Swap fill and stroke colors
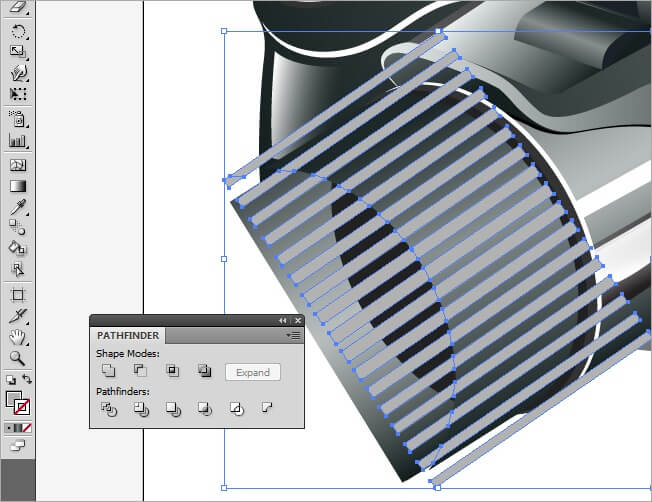The width and height of the screenshot is (652, 502). coord(27,380)
